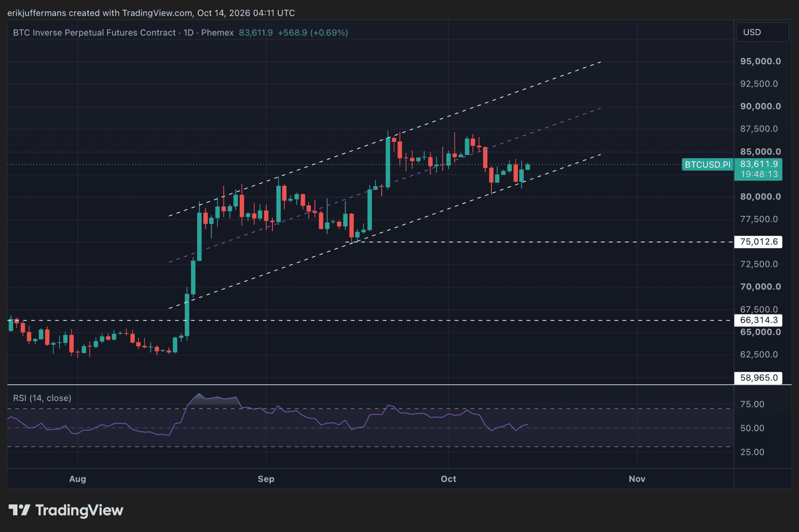The width and height of the screenshot is (799, 532).
Task: Click the Nov label on the time axis
Action: (637, 479)
